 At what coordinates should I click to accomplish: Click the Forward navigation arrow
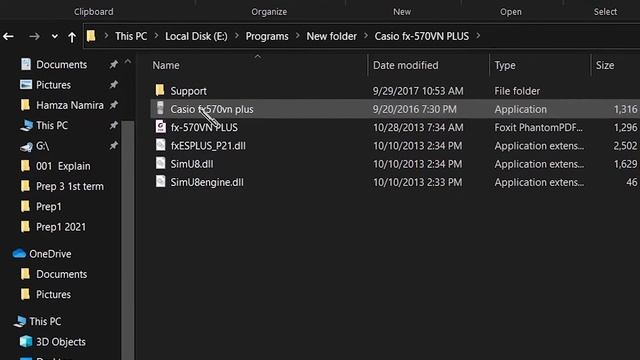coord(34,37)
